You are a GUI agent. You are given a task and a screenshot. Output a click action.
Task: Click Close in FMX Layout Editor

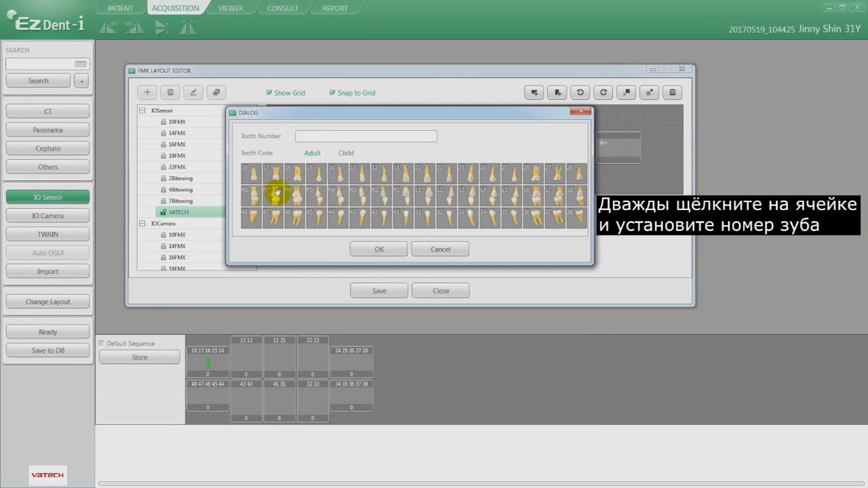pyautogui.click(x=441, y=291)
